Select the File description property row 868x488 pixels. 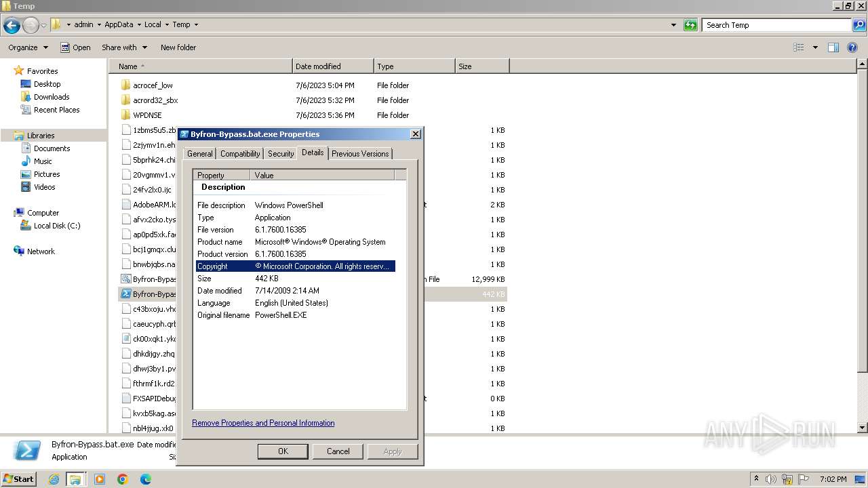[295, 205]
